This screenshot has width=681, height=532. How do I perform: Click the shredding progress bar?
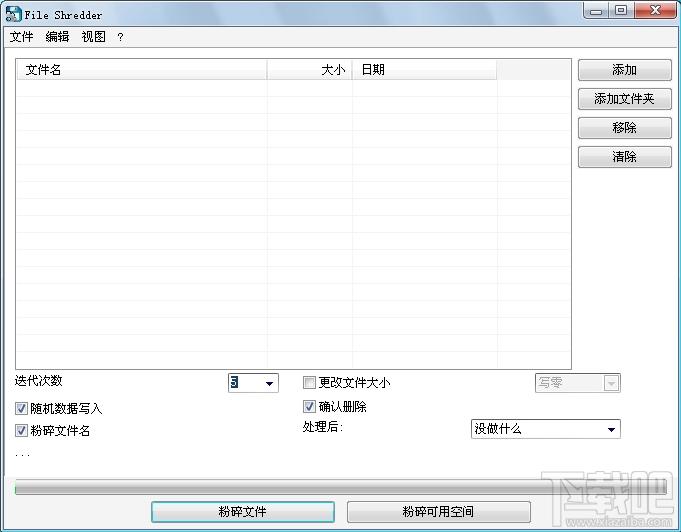[x=340, y=487]
